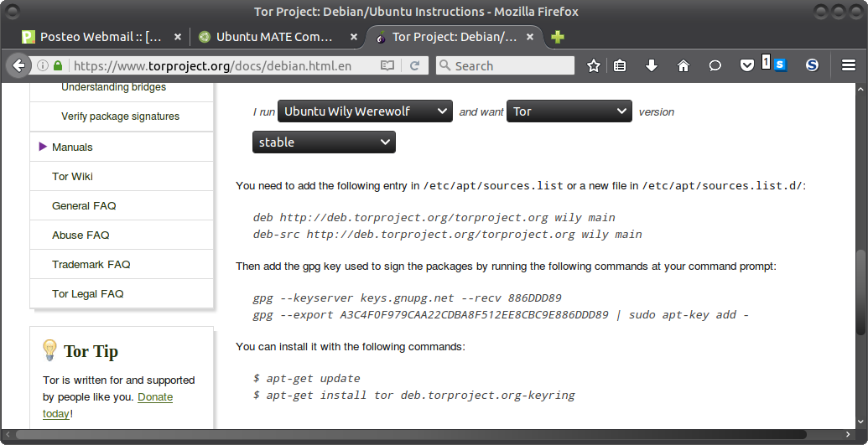Open the General FAQ link
Viewport: 868px width, 445px height.
point(84,205)
